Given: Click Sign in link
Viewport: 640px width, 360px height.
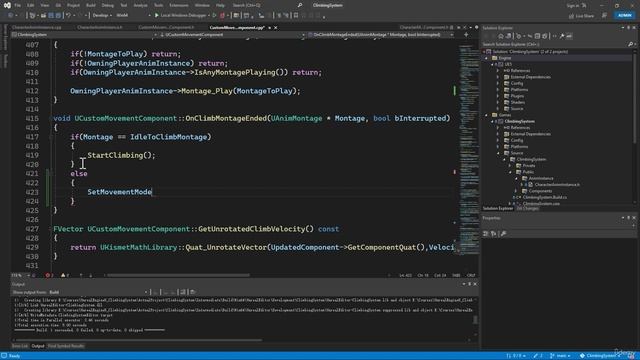Looking at the screenshot, I should tap(573, 6).
